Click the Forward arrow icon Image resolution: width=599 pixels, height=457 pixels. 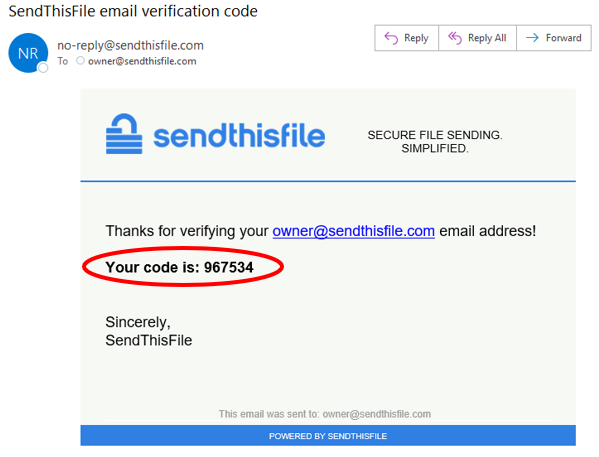(532, 37)
